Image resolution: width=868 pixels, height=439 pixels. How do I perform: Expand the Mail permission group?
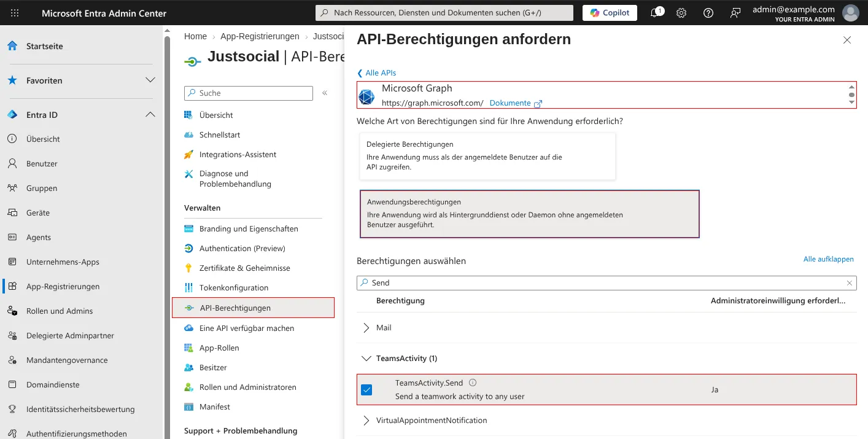366,328
